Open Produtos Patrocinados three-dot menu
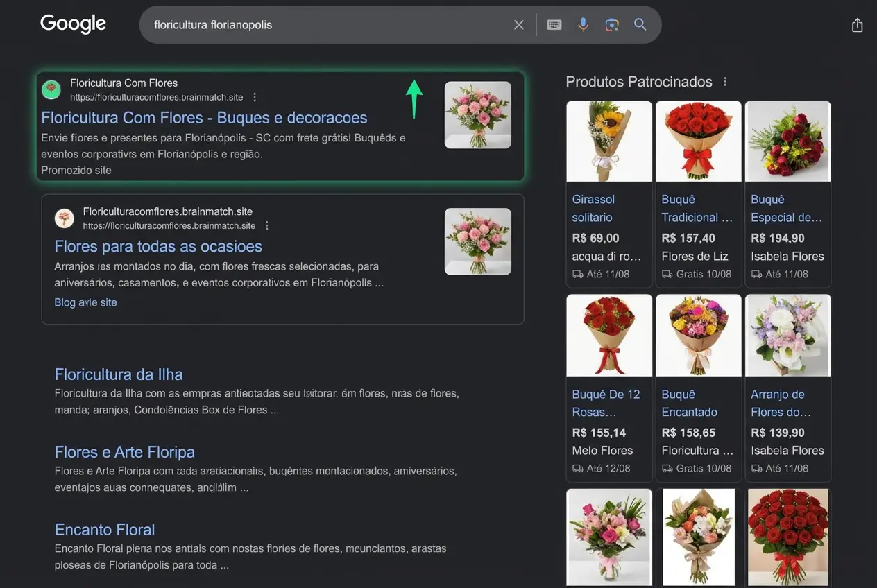This screenshot has width=877, height=588. (x=725, y=82)
